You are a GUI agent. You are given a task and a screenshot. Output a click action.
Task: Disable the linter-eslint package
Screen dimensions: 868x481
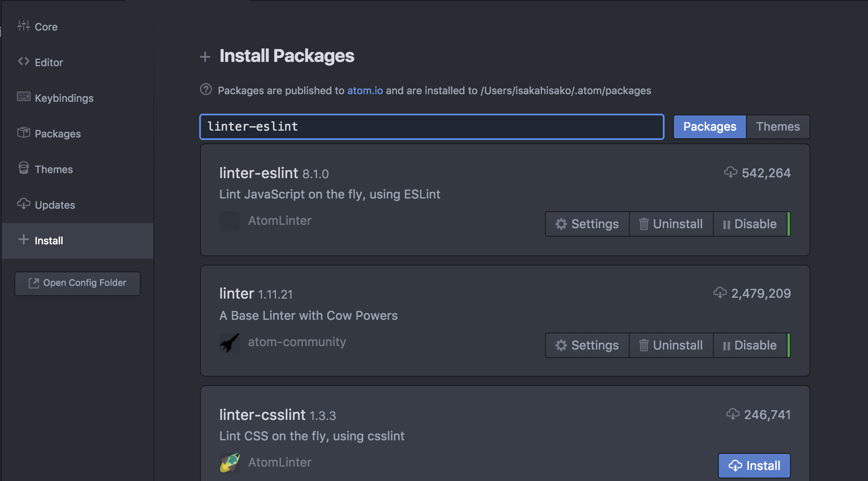(x=750, y=224)
